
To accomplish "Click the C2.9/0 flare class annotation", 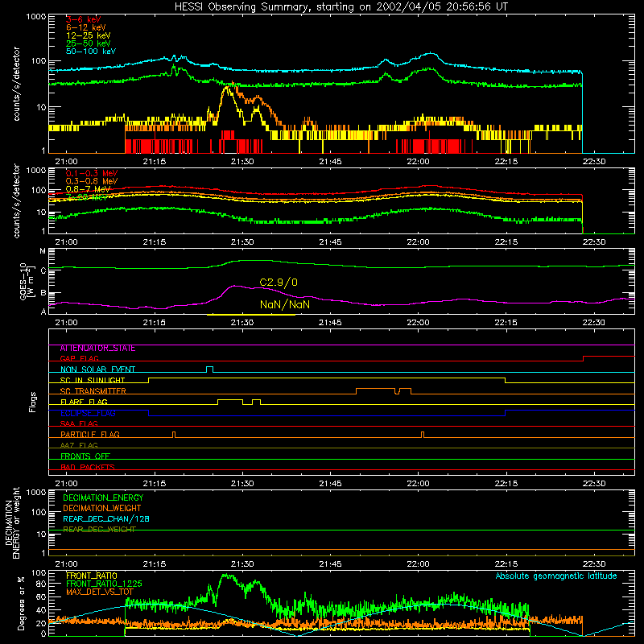I will (279, 283).
